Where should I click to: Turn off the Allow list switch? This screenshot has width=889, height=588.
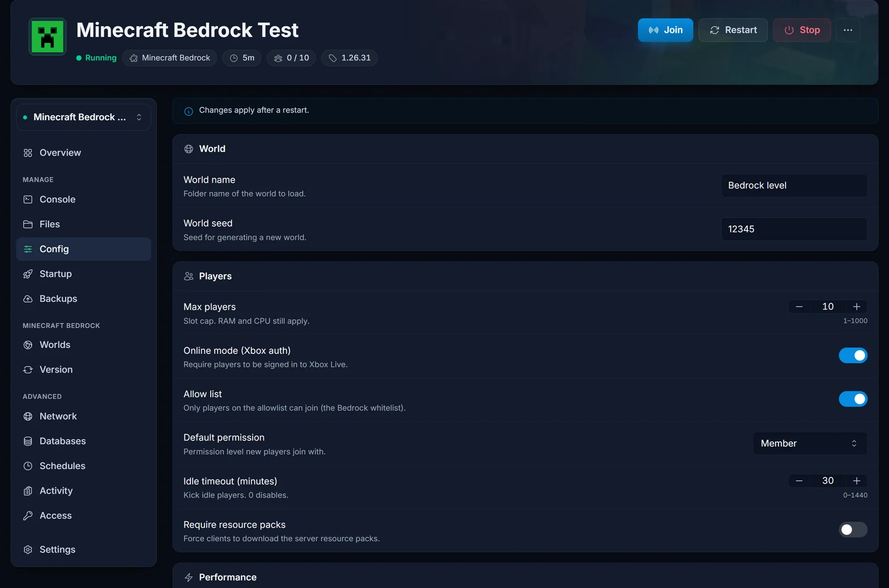pos(853,399)
